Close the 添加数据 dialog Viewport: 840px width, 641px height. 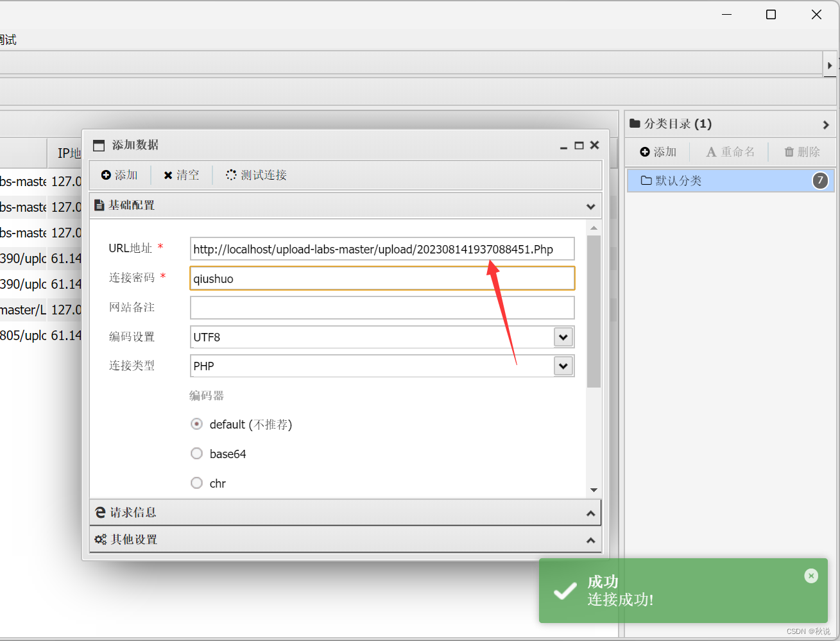[x=595, y=145]
